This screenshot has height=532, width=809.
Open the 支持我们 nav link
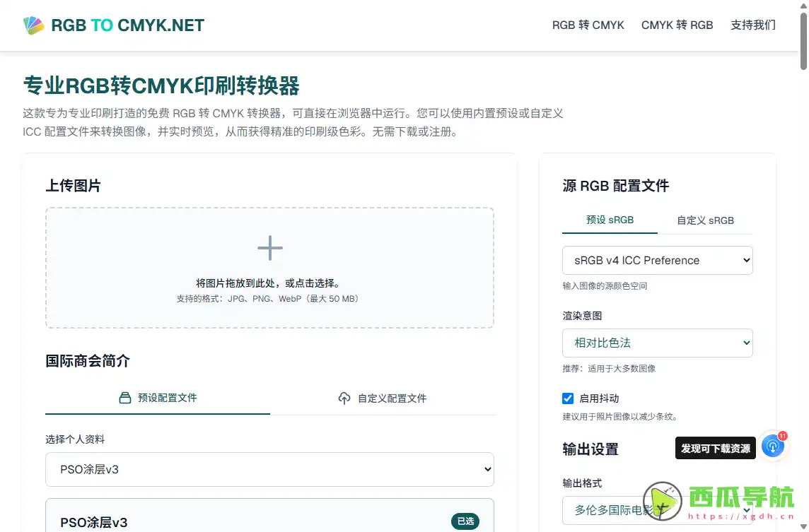click(x=752, y=25)
